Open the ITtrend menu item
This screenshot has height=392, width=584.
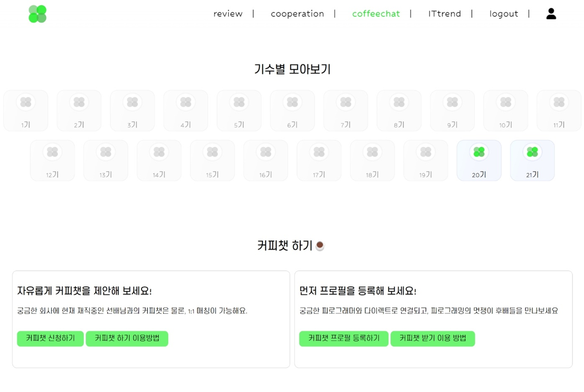click(445, 14)
